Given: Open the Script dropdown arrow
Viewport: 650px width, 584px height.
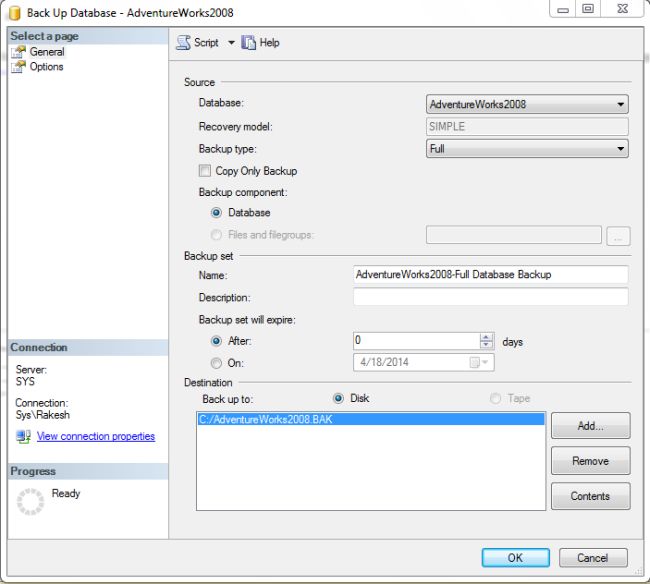Looking at the screenshot, I should tap(231, 43).
